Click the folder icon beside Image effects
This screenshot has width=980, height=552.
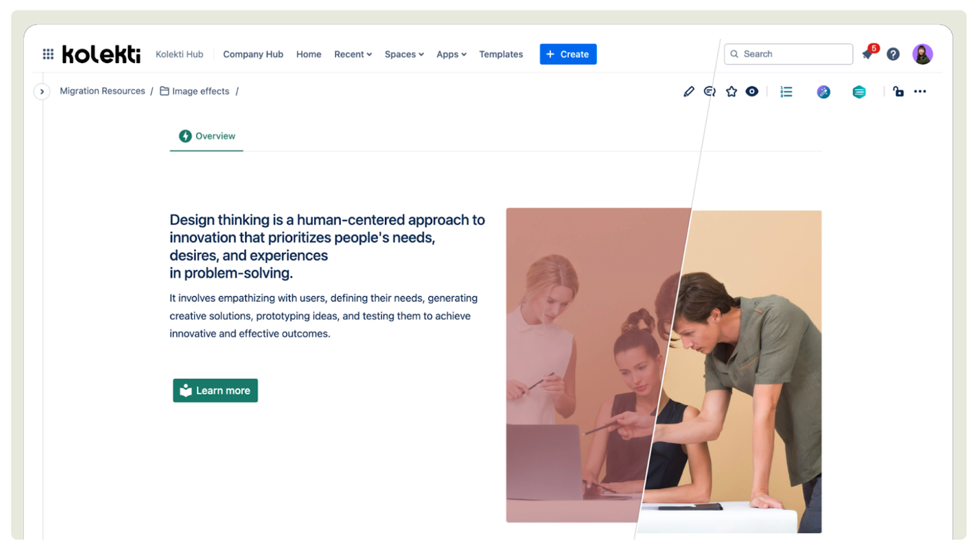click(x=164, y=91)
